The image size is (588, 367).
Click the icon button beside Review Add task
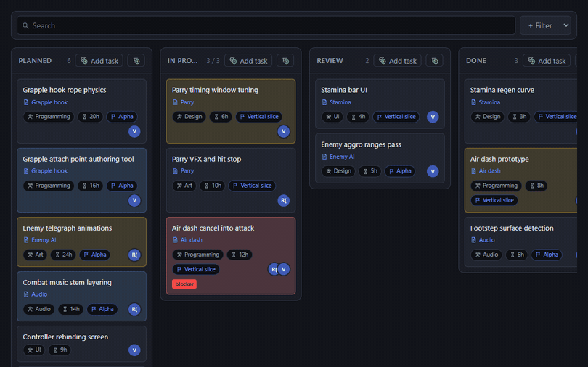coord(435,61)
